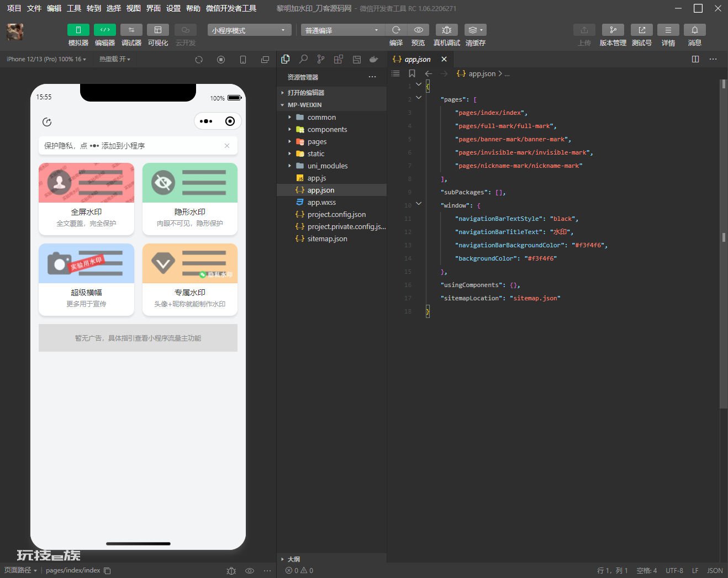Viewport: 728px width, 578px height.
Task: Open version management (版本管理)
Action: (x=613, y=30)
